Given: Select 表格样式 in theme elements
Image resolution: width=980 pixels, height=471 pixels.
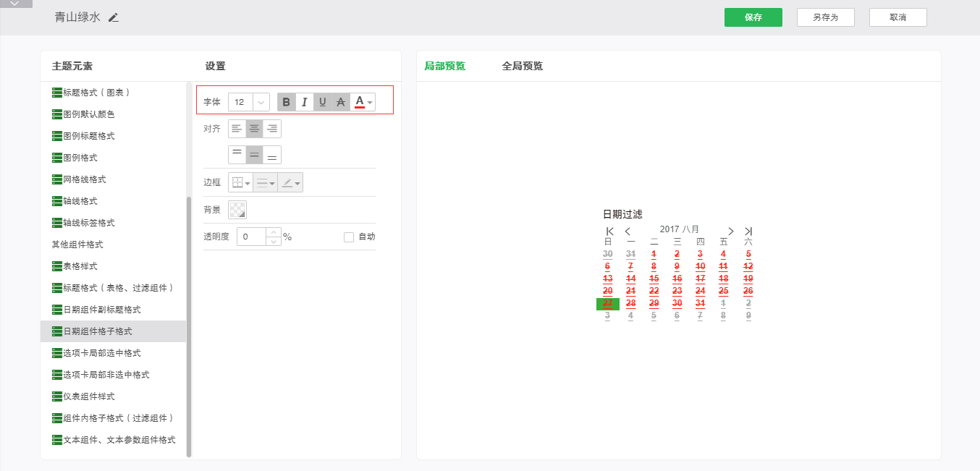Looking at the screenshot, I should (80, 266).
